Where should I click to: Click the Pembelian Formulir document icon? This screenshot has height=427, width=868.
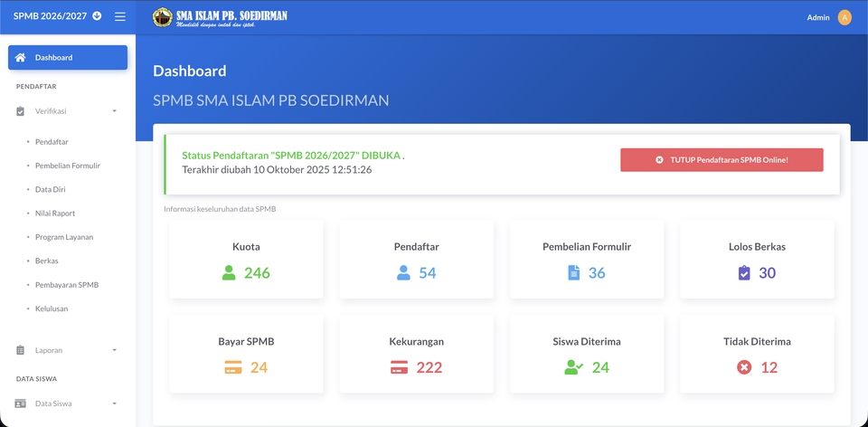[x=573, y=273]
